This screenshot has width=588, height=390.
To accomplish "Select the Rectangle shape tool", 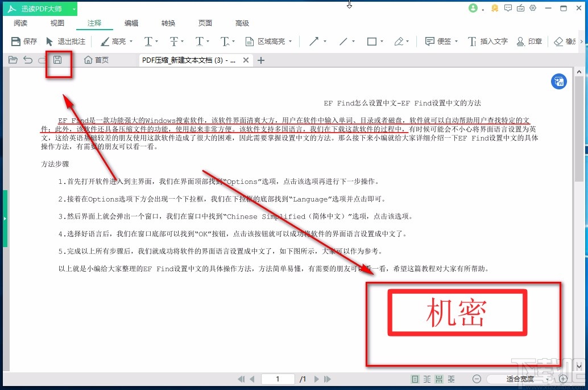I will [372, 42].
